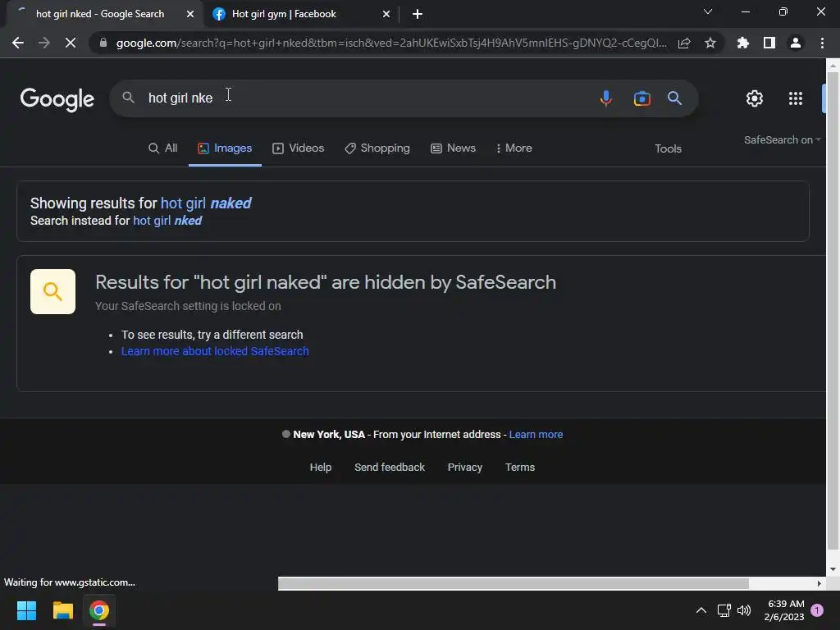Open the Windows Start menu
840x630 pixels.
point(26,610)
